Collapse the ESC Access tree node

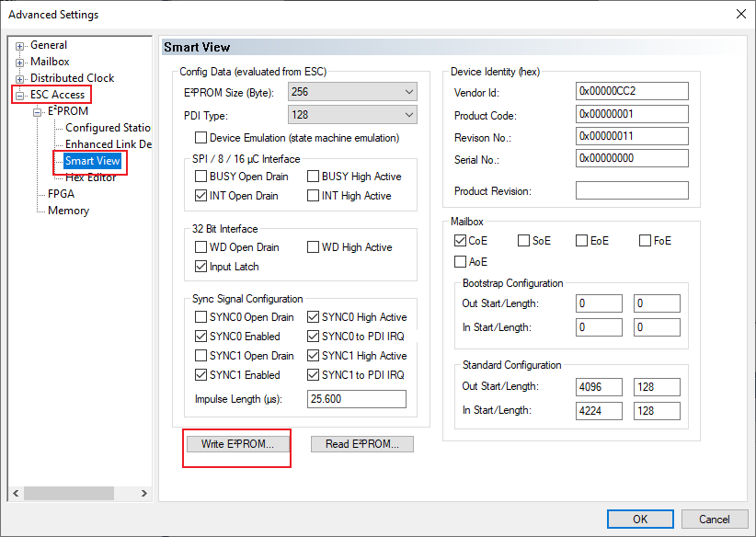coord(20,95)
